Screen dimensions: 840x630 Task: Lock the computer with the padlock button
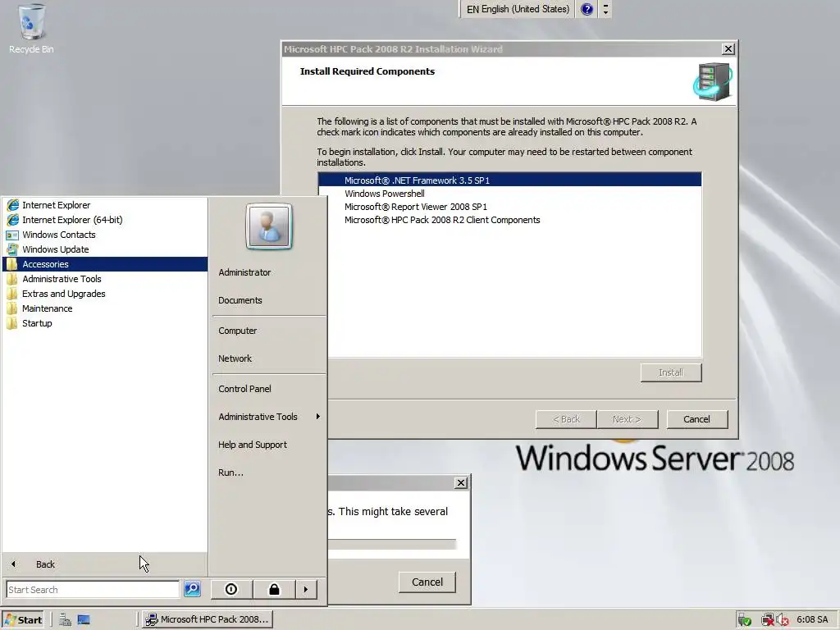point(274,589)
